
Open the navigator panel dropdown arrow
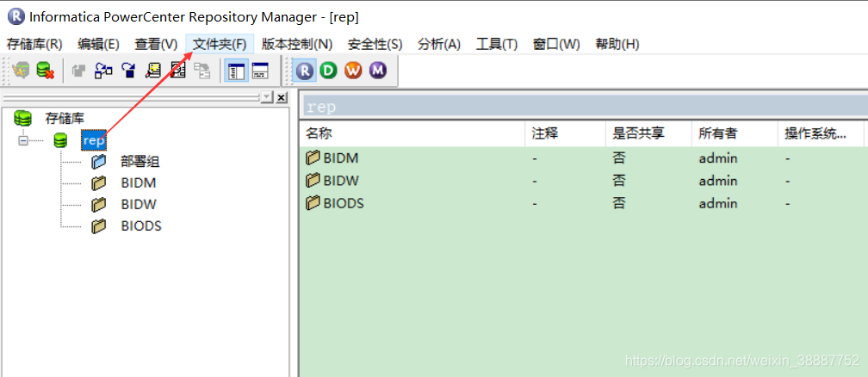(x=267, y=97)
